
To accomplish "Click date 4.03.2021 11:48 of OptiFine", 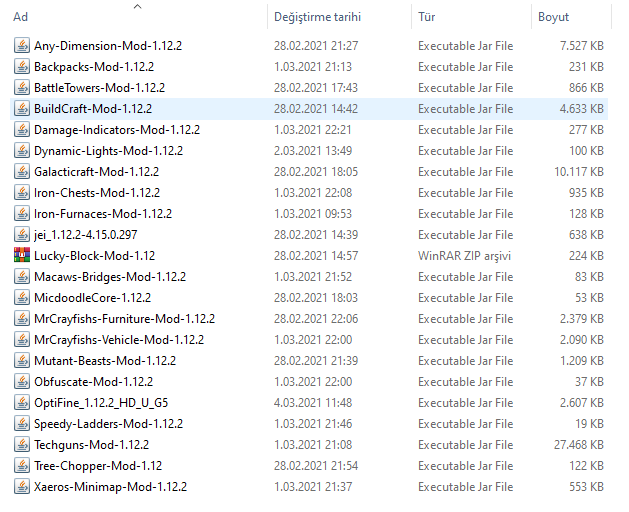I will tap(313, 403).
